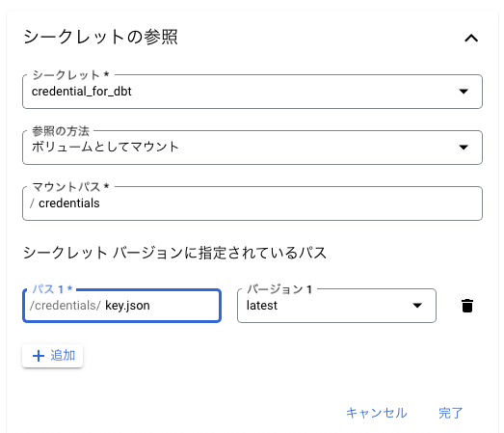Click the シークレット バージョンに指定されているパス heading
This screenshot has height=433, width=504.
(174, 253)
